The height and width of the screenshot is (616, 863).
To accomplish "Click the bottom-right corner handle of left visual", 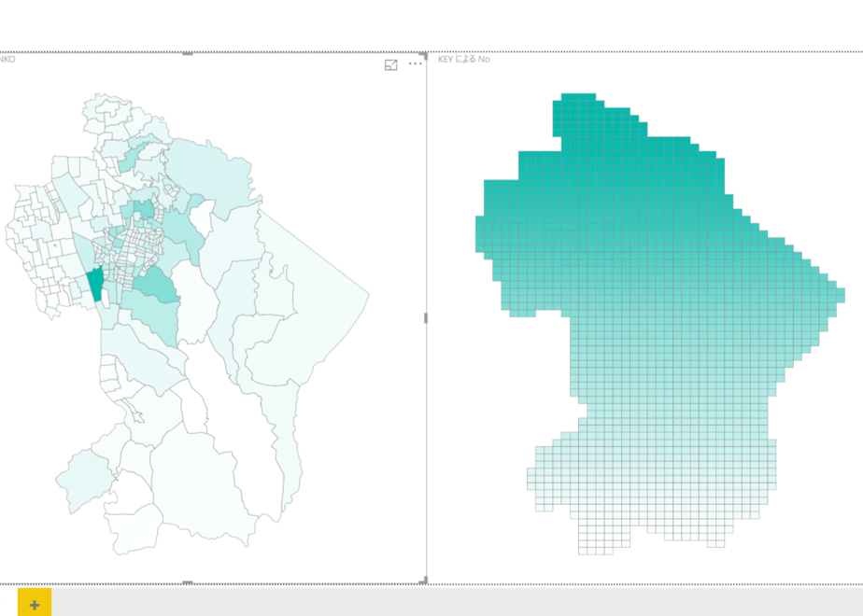I will coord(424,581).
